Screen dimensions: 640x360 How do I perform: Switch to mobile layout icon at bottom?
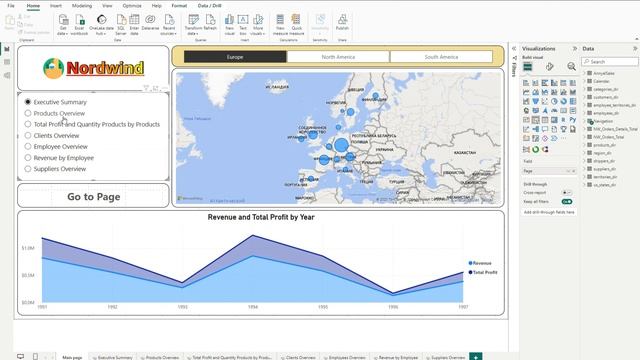pos(36,356)
